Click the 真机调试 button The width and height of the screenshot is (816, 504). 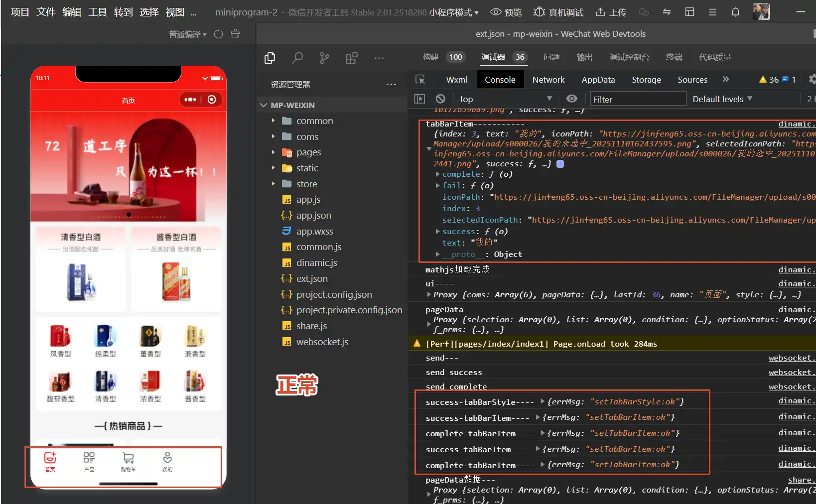coord(558,12)
